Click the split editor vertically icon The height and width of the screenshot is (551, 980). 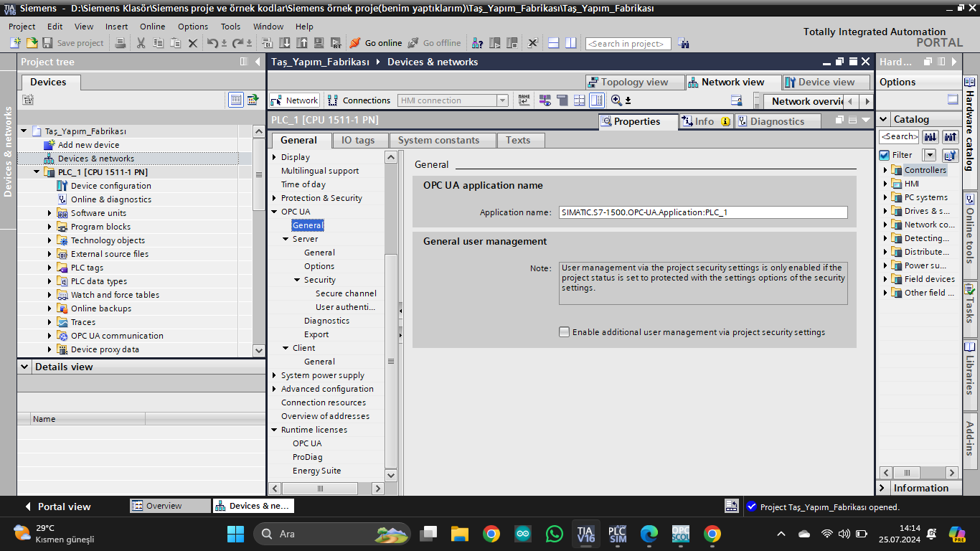(570, 43)
